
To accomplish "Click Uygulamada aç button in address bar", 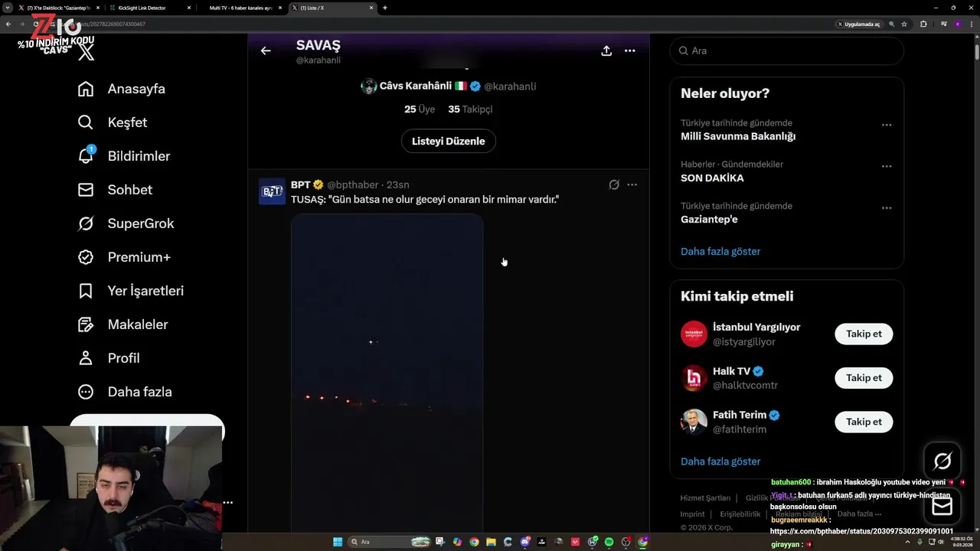I will click(x=858, y=24).
